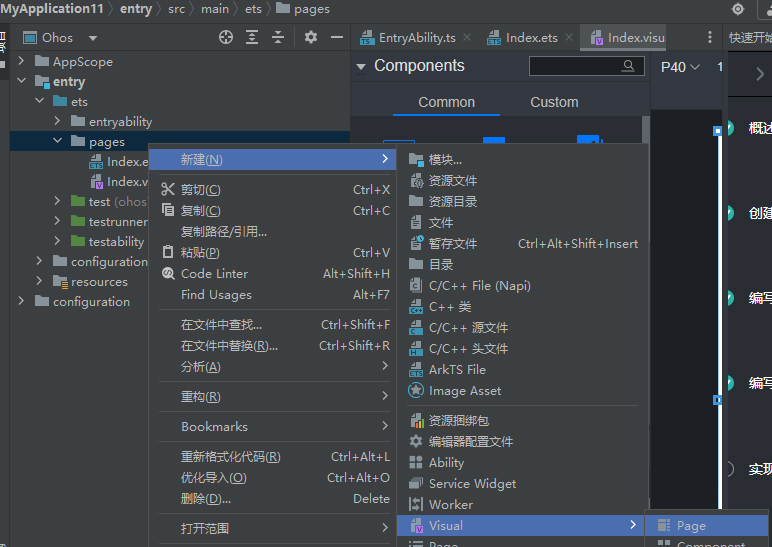The image size is (772, 547).
Task: Open the Ohos project view dropdown
Action: [93, 38]
